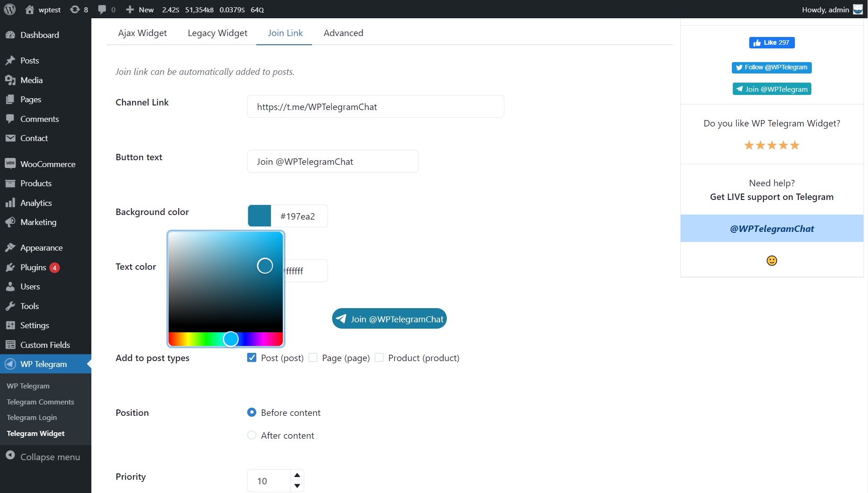The height and width of the screenshot is (493, 868).
Task: Click the WordPress logo in admin bar
Action: (x=10, y=10)
